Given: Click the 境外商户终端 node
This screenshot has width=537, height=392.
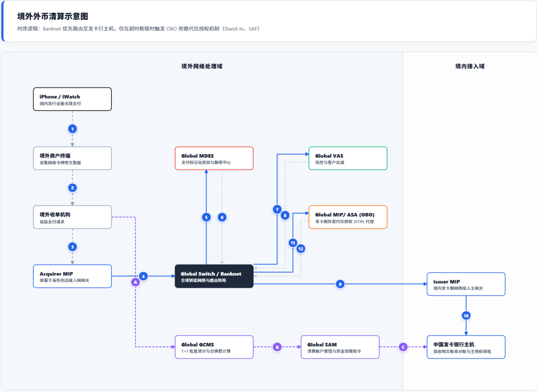Looking at the screenshot, I should (x=72, y=158).
